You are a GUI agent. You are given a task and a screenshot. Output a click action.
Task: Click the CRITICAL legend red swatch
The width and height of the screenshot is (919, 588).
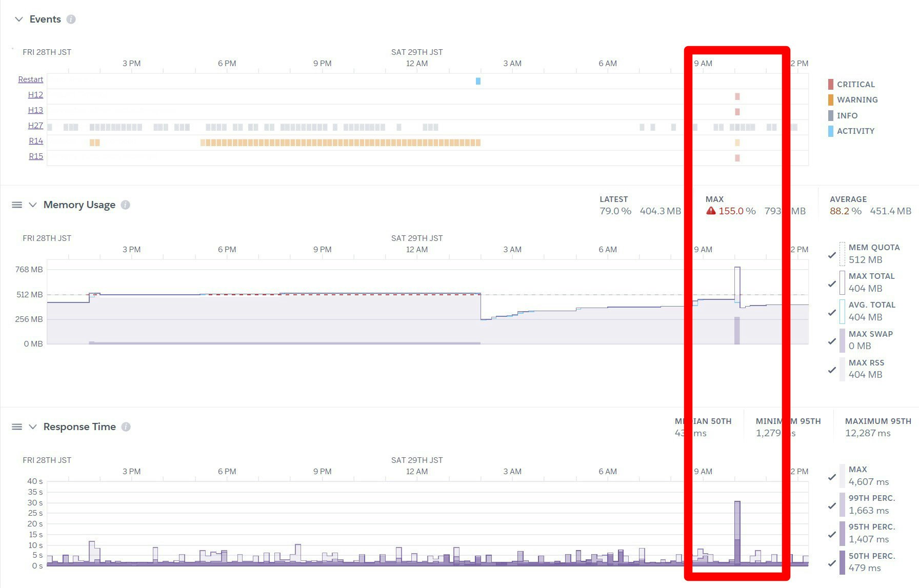[831, 85]
